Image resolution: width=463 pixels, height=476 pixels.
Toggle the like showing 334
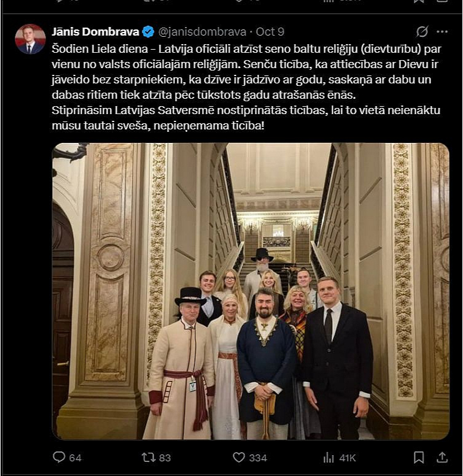258,458
